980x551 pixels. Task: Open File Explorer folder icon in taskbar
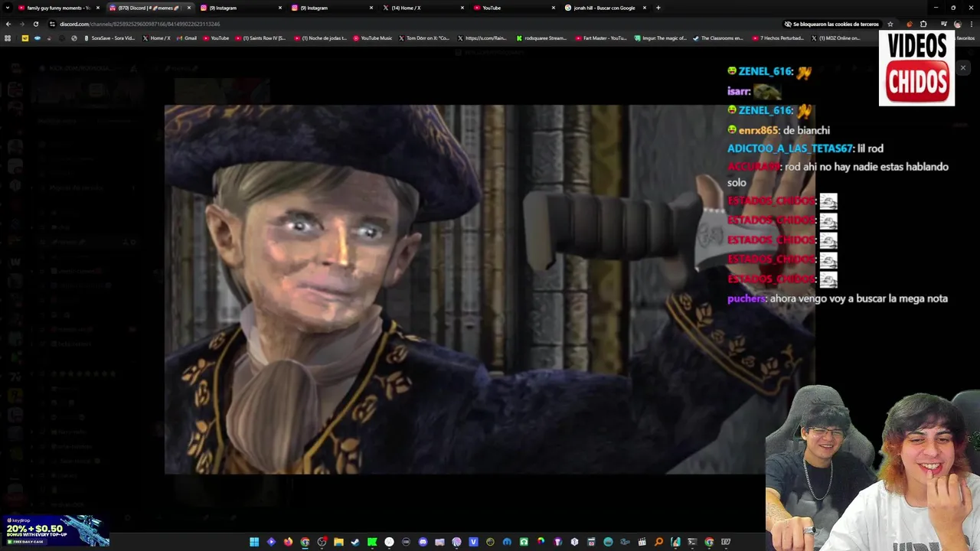(338, 542)
